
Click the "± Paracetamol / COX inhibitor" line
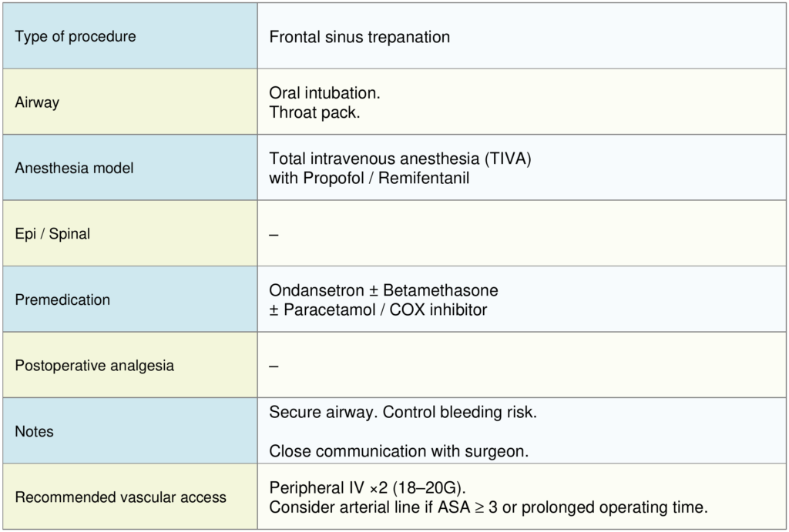(x=378, y=309)
